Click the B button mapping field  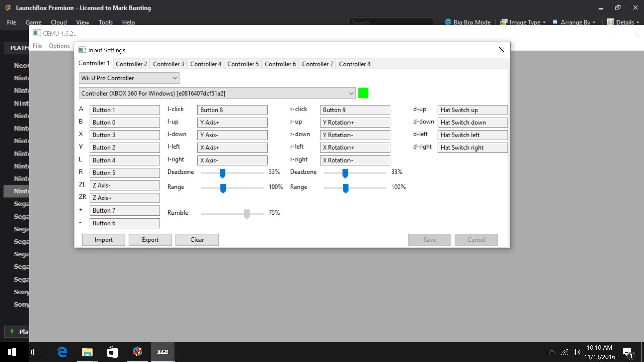pos(124,122)
